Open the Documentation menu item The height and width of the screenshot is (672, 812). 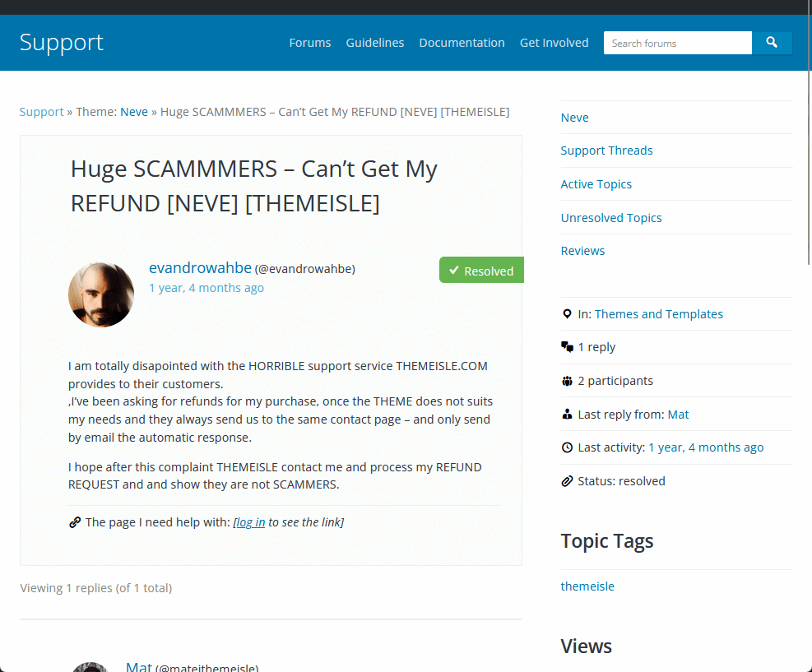tap(462, 43)
